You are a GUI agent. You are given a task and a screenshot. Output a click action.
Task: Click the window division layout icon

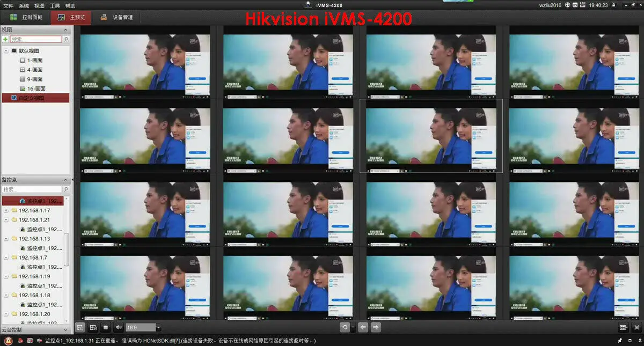93,327
